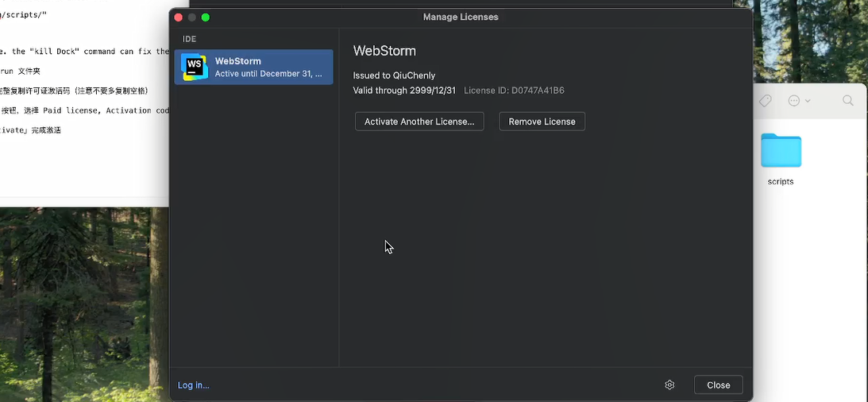Open the Log in... link
Viewport: 868px width, 402px height.
(x=193, y=385)
